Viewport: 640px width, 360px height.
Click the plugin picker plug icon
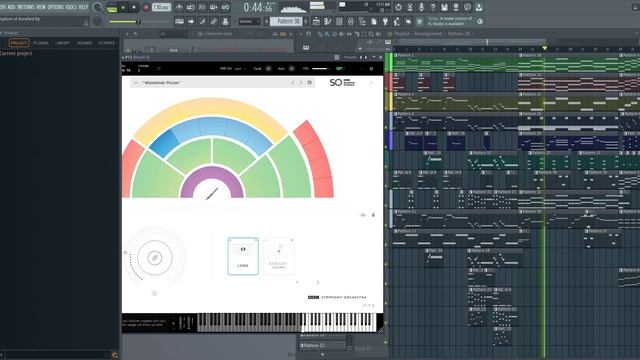click(x=385, y=22)
